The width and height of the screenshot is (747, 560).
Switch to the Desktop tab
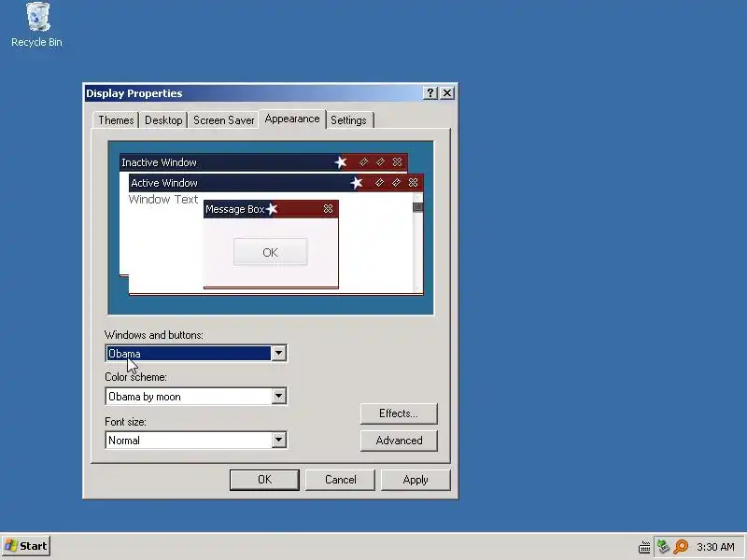pos(163,120)
